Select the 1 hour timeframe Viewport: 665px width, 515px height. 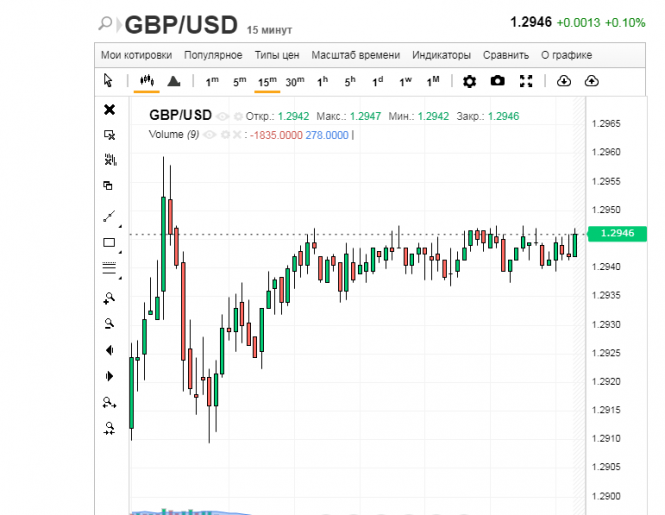pyautogui.click(x=322, y=81)
